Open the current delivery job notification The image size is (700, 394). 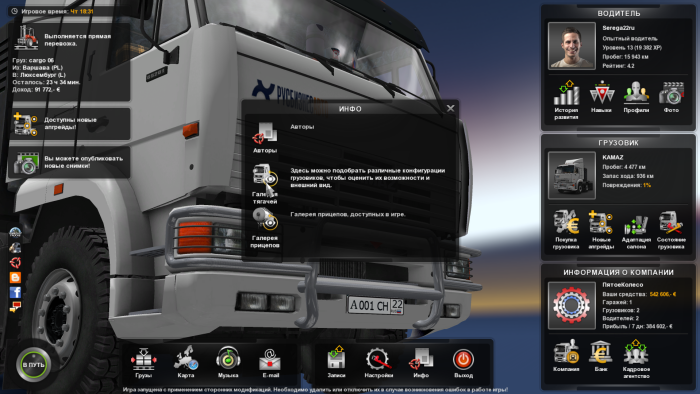click(69, 62)
